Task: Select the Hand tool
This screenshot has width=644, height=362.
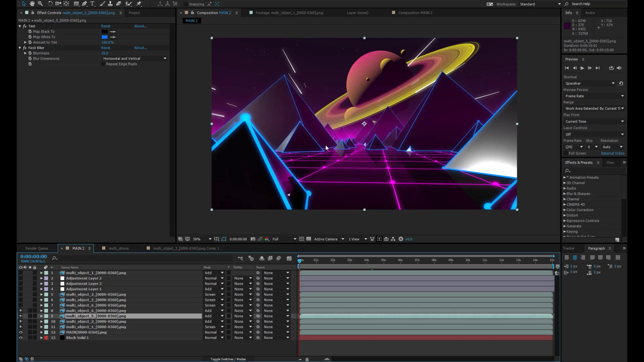Action: (x=32, y=4)
